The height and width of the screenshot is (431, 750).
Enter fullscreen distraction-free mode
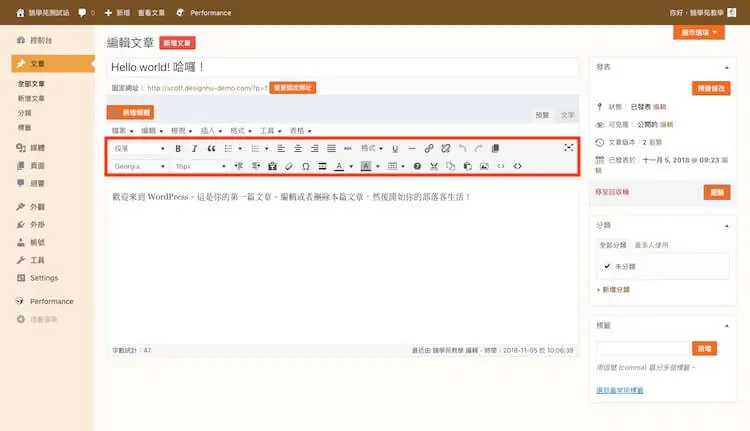click(x=569, y=148)
